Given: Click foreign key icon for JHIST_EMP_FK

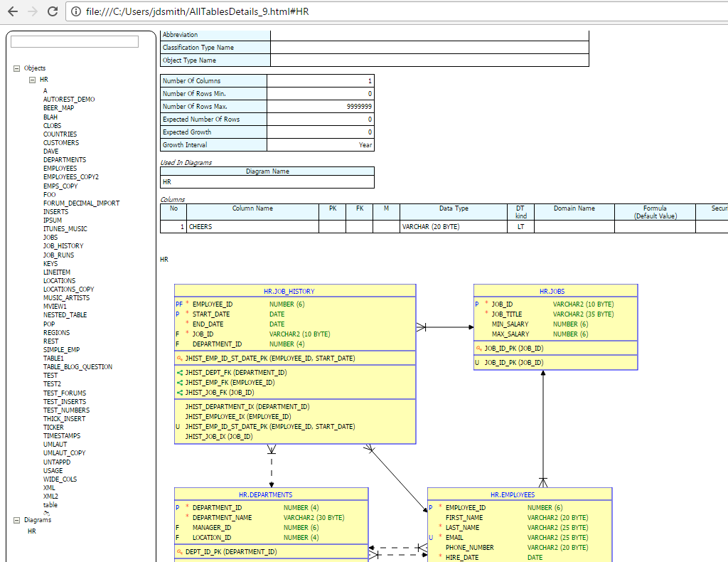Looking at the screenshot, I should pos(180,383).
